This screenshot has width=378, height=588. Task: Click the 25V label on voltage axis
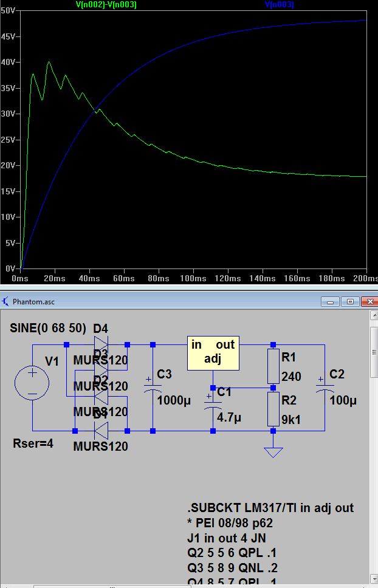(x=7, y=140)
